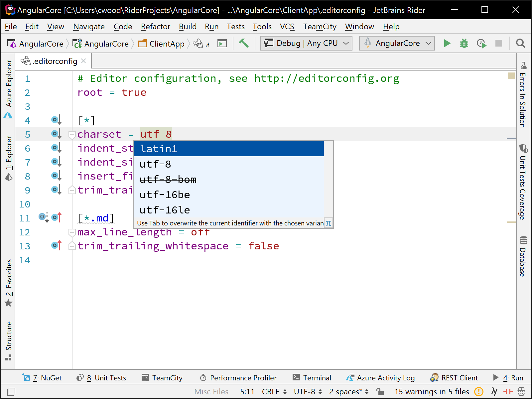
Task: Choose latin1 from completion list
Action: click(229, 149)
